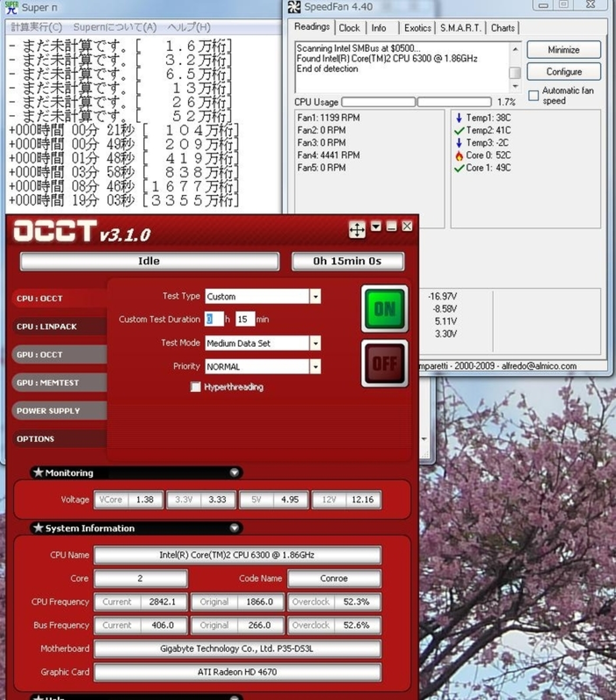Image resolution: width=616 pixels, height=700 pixels.
Task: Collapse the System Information section
Action: click(x=234, y=528)
